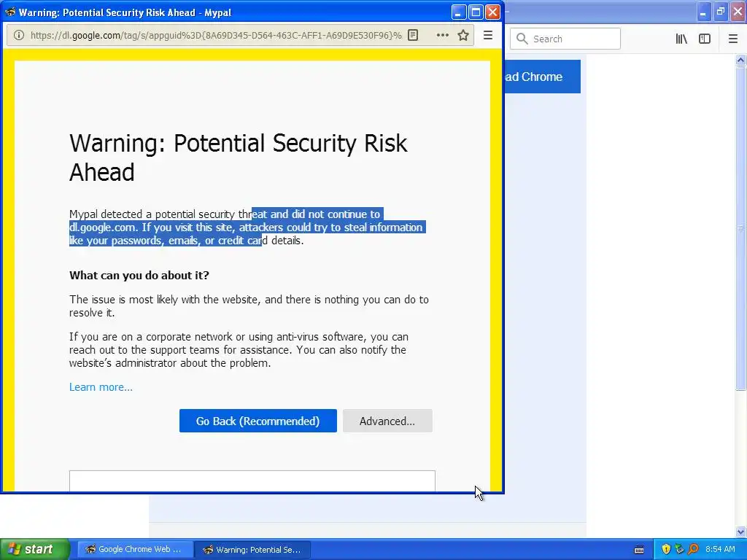Viewport: 747px width, 560px height.
Task: Click the 8:54 AM taskbar clock
Action: coord(720,549)
